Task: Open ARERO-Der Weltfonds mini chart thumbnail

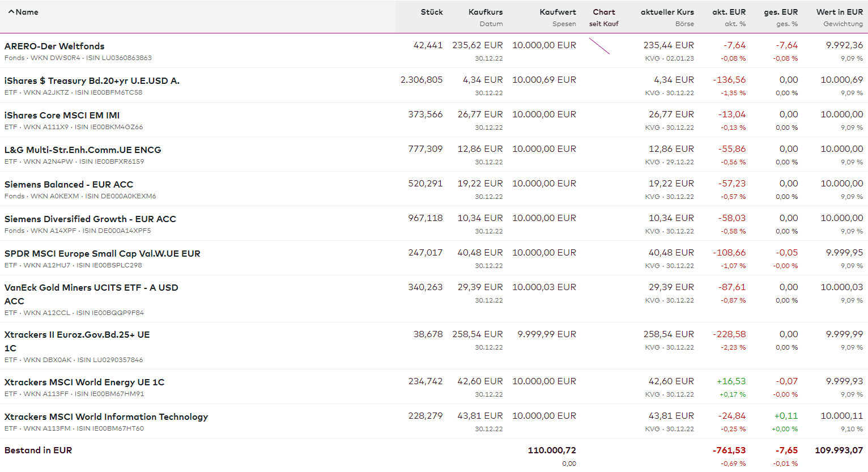Action: click(599, 46)
